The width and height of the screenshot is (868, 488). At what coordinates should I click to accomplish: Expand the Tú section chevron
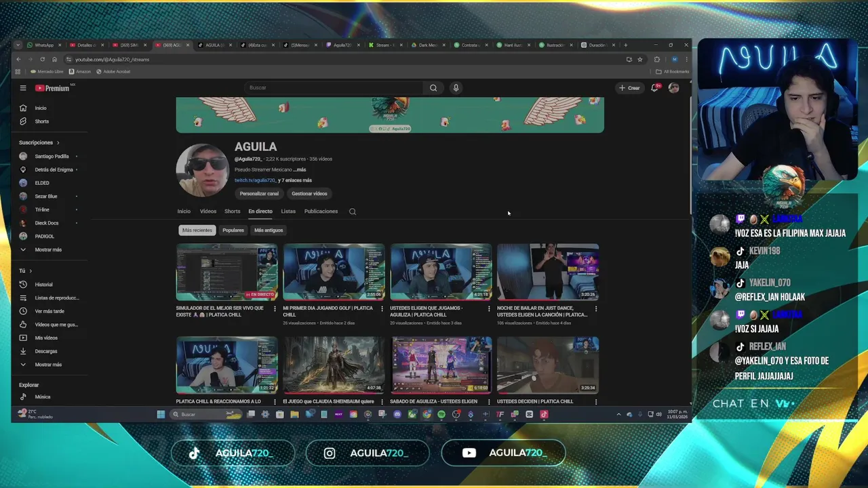pos(31,271)
